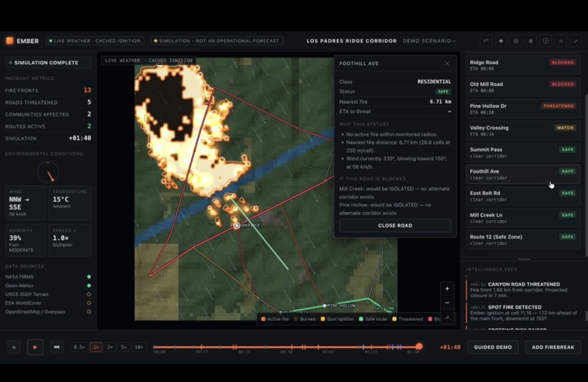Click the Fire Fronts metric value 13

click(88, 90)
